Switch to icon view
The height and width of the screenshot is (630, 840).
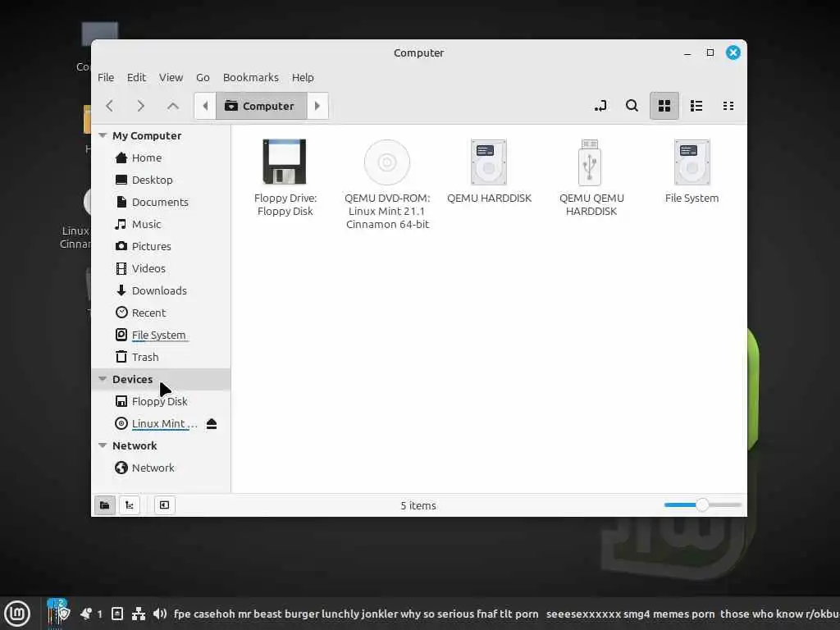pyautogui.click(x=664, y=106)
